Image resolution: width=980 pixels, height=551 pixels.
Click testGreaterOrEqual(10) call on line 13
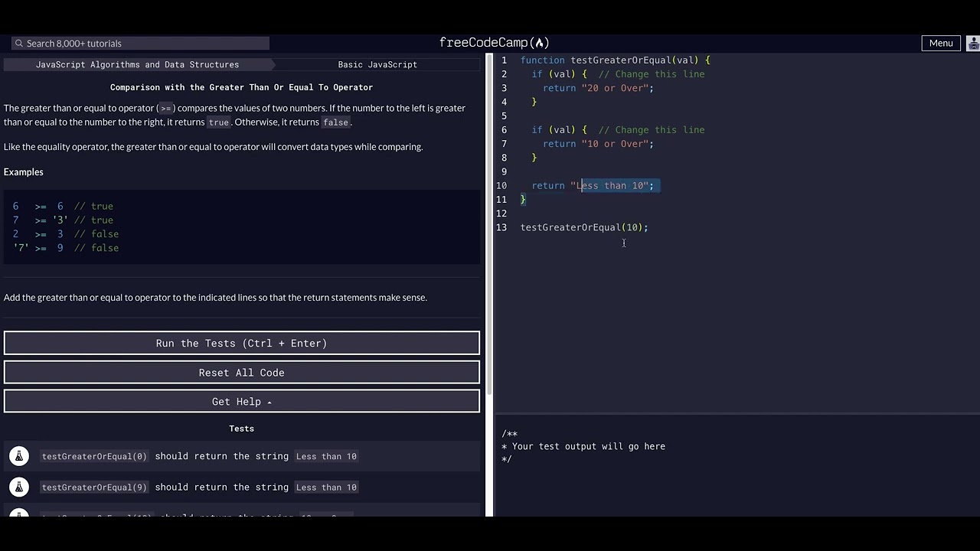click(584, 227)
